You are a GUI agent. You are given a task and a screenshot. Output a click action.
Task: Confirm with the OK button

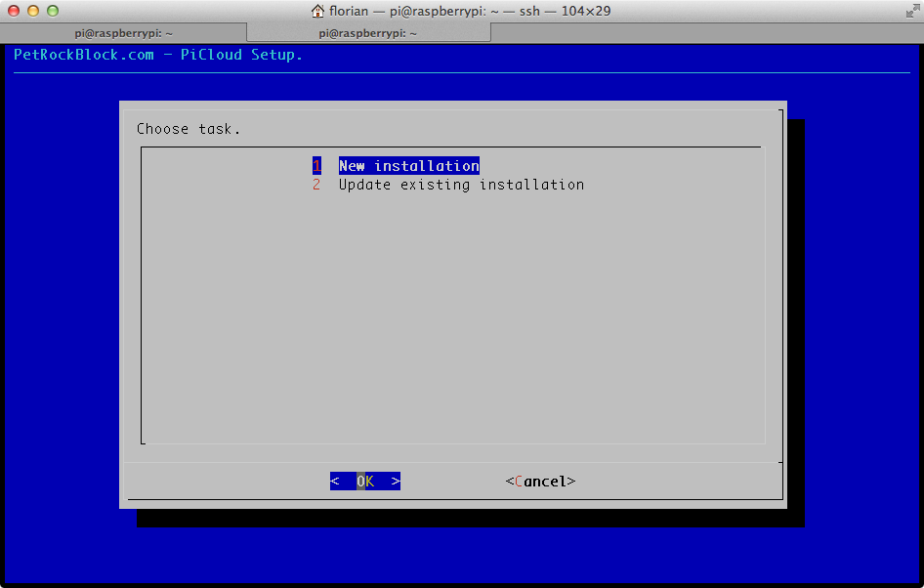[x=364, y=481]
